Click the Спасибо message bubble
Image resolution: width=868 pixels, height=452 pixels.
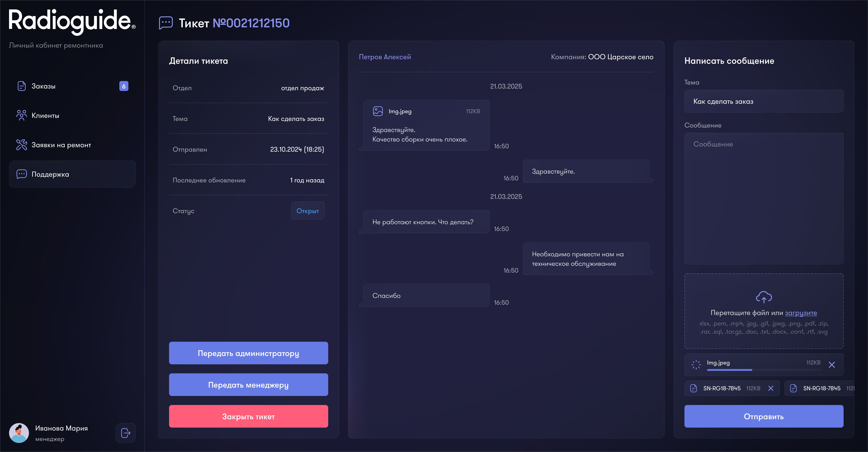click(424, 295)
